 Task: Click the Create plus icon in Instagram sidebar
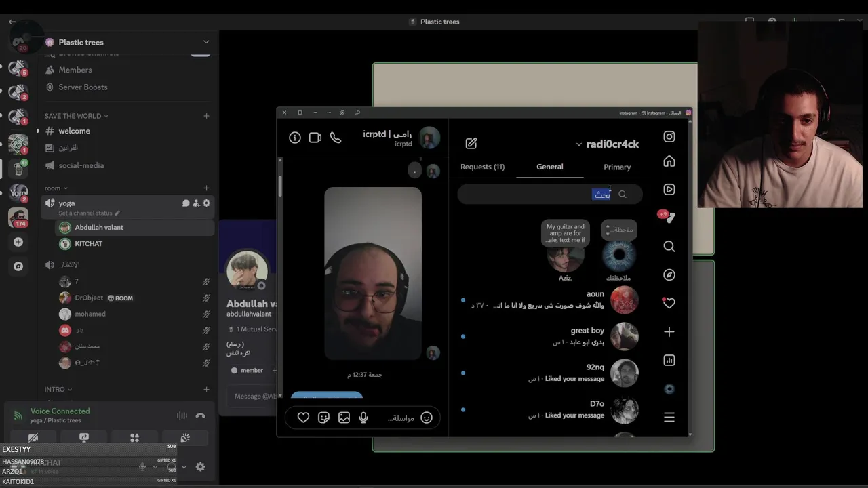click(669, 331)
